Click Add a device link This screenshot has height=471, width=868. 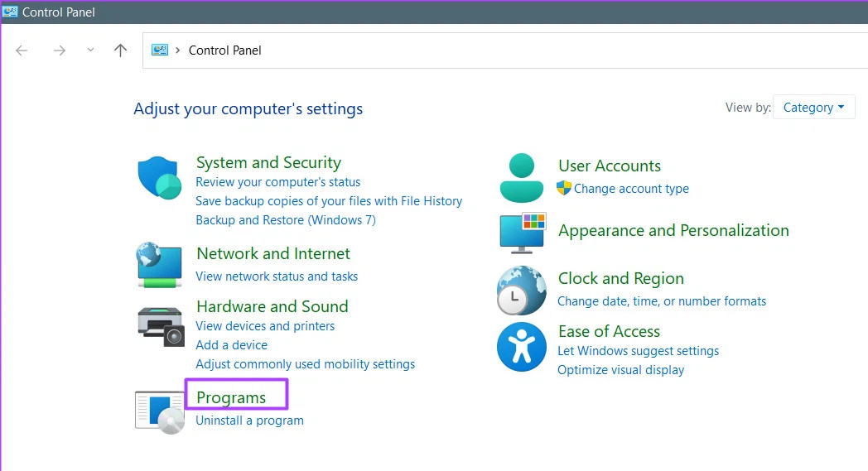click(231, 345)
